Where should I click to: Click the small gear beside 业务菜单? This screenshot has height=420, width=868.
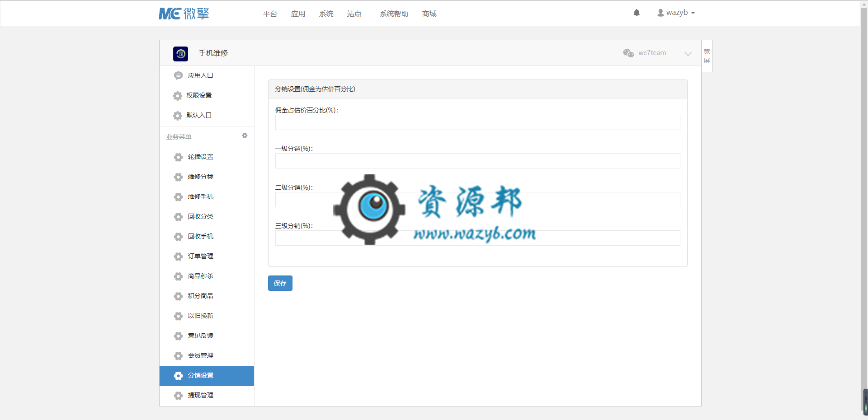coord(245,135)
